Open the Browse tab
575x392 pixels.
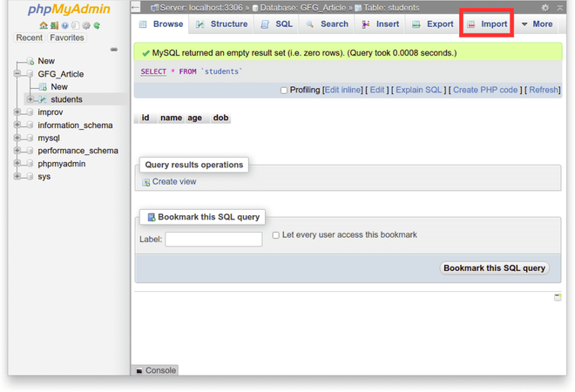[x=161, y=24]
